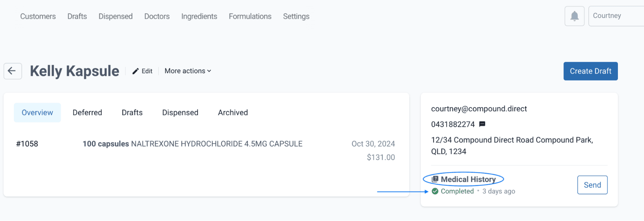Screen dimensions: 644x221
Task: Open the Courtney user field
Action: [616, 16]
